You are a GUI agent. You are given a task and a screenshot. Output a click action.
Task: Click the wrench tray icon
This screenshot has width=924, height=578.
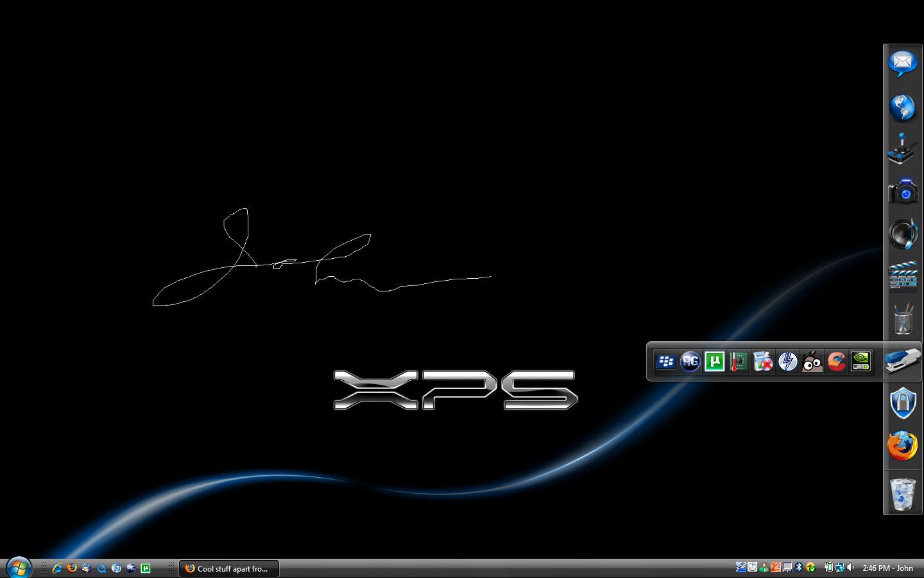pos(741,567)
